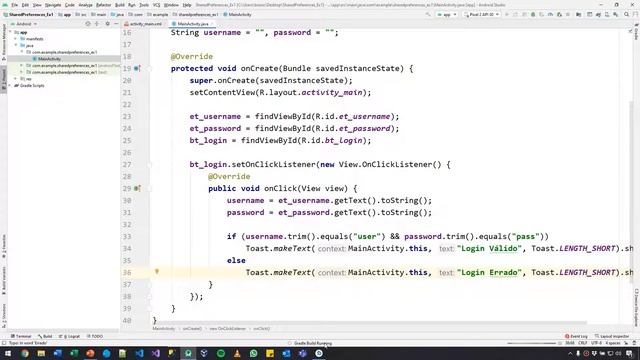Open the Event Log
Image resolution: width=640 pixels, height=360 pixels.
pos(576,336)
